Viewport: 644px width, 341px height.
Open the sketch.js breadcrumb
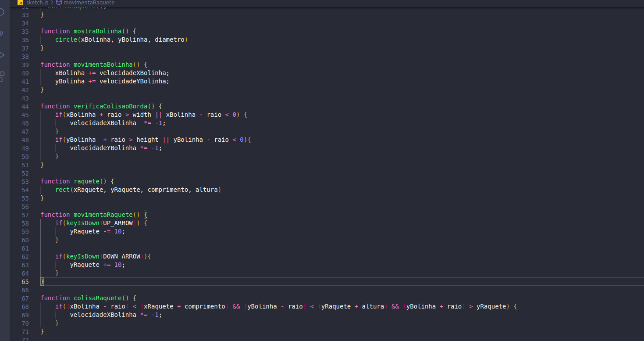[37, 3]
